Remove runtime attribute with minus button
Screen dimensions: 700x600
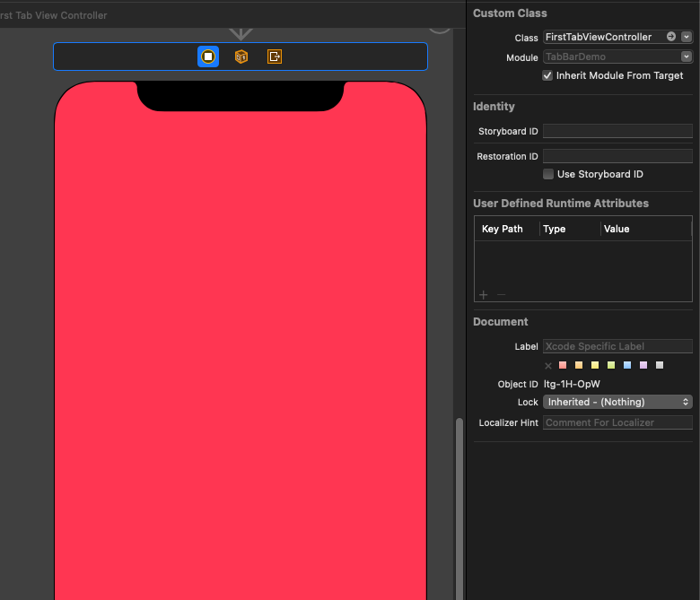tap(502, 294)
